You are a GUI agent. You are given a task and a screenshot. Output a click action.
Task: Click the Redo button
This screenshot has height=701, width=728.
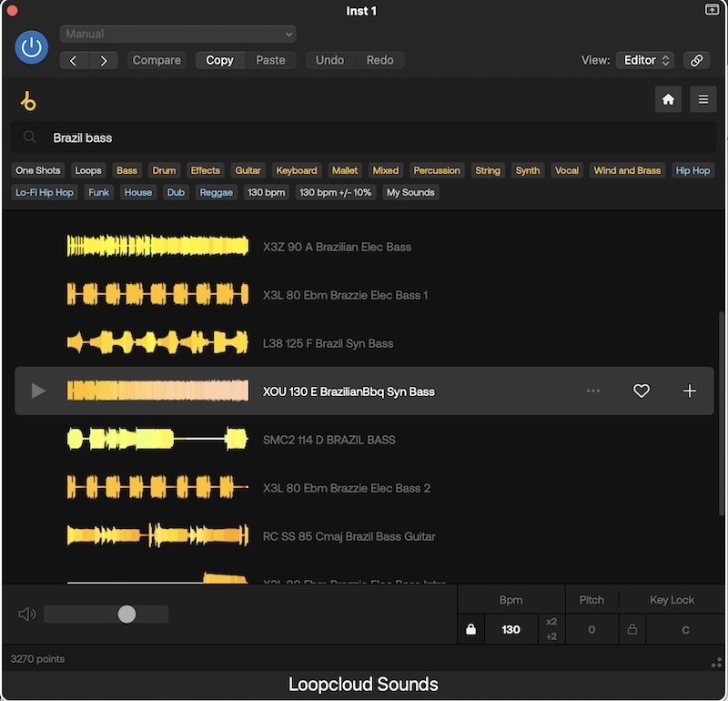point(379,60)
